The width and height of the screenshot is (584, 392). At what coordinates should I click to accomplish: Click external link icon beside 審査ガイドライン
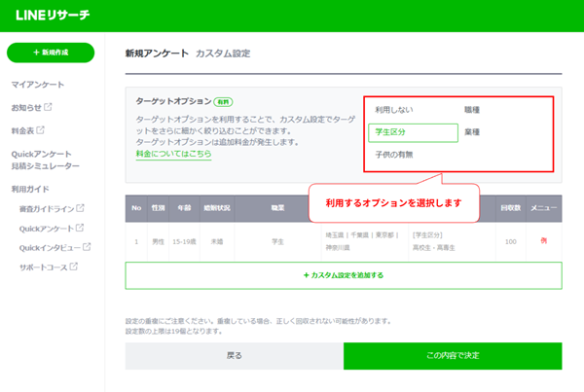(80, 208)
